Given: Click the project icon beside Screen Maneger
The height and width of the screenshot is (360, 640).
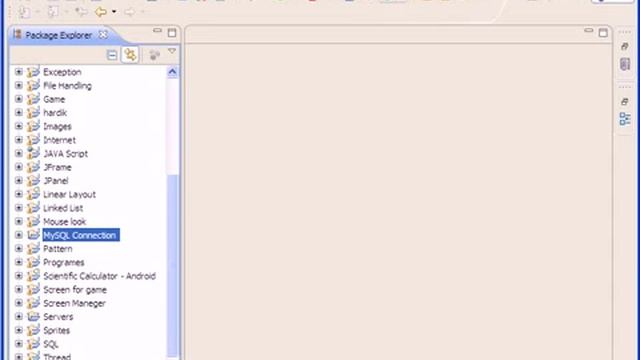Looking at the screenshot, I should [x=33, y=303].
